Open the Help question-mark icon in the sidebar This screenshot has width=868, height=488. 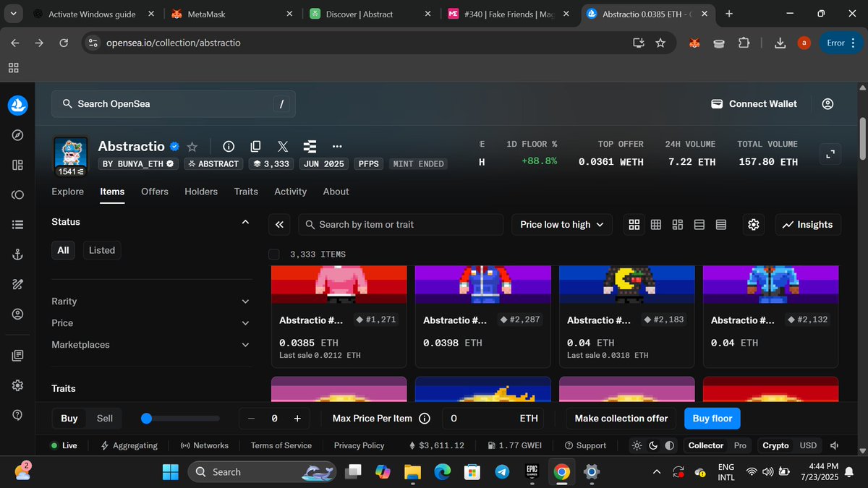pyautogui.click(x=17, y=415)
